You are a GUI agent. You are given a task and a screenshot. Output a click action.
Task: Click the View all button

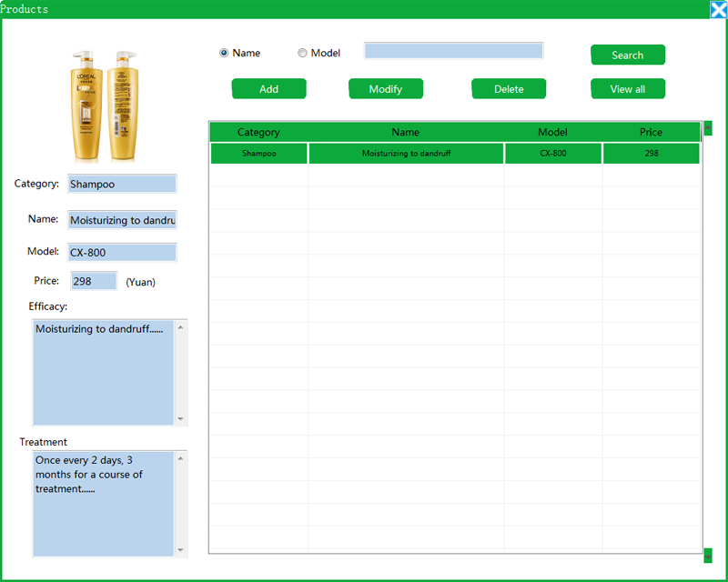627,89
